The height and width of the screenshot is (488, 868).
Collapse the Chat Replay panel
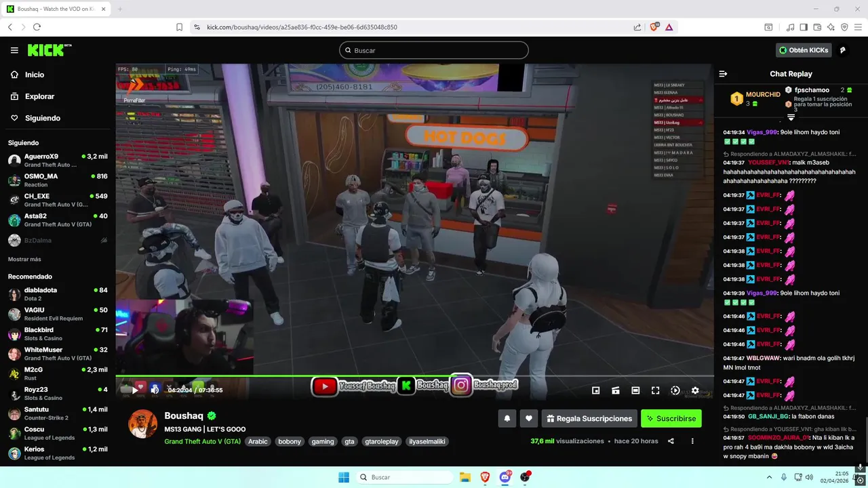tap(723, 74)
